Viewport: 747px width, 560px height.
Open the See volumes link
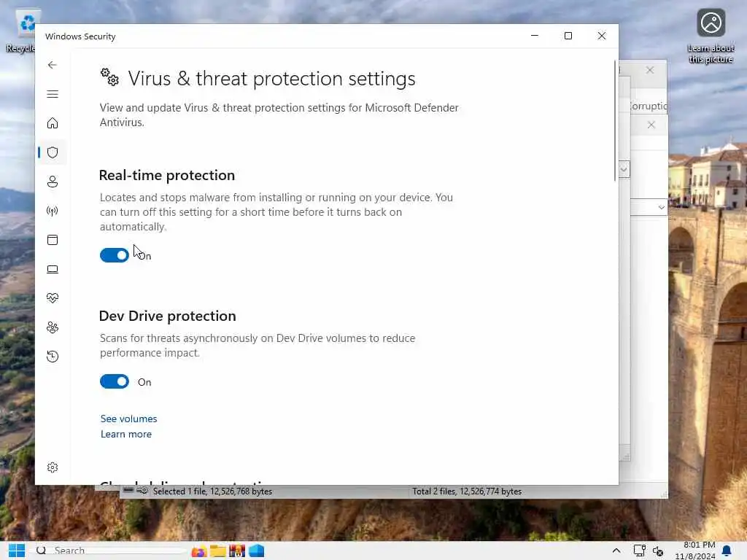[x=128, y=419]
